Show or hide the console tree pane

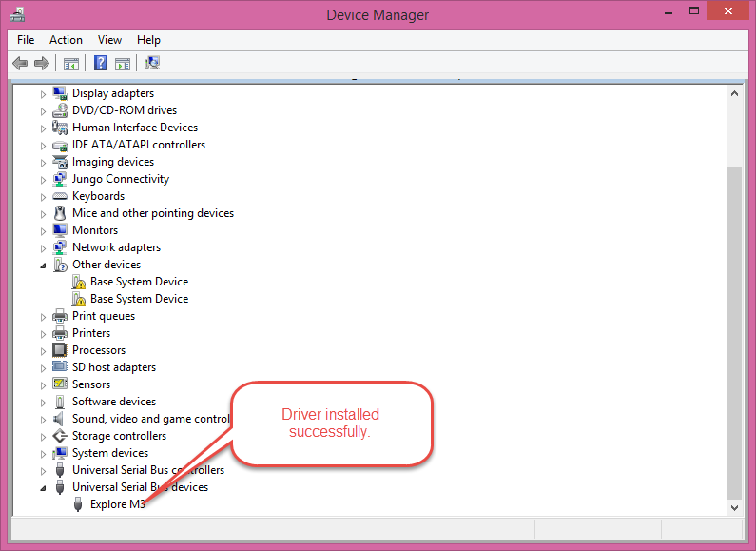point(71,63)
